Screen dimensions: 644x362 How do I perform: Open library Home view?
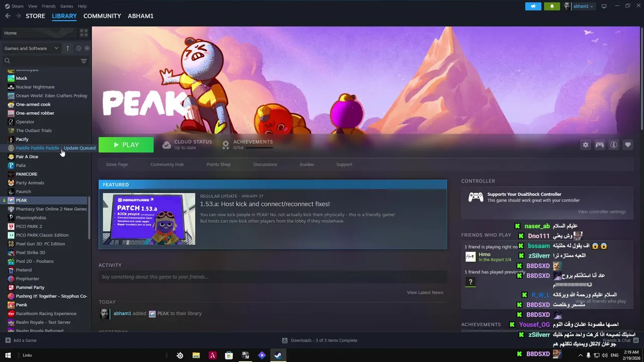[39, 33]
